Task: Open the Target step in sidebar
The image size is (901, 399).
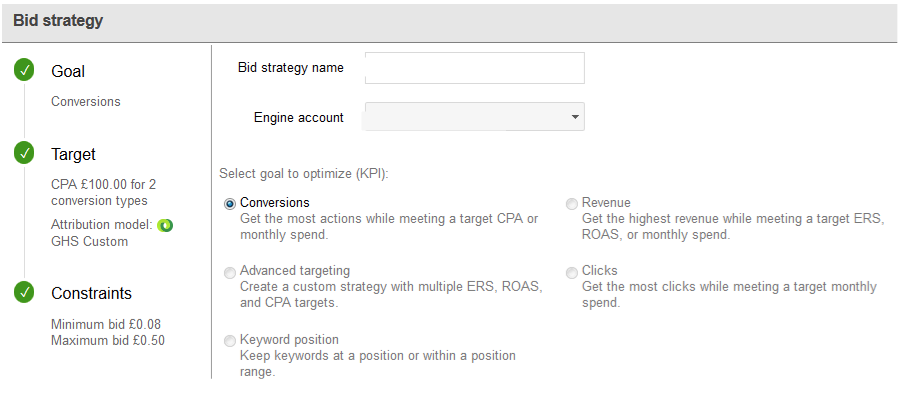Action: 74,154
